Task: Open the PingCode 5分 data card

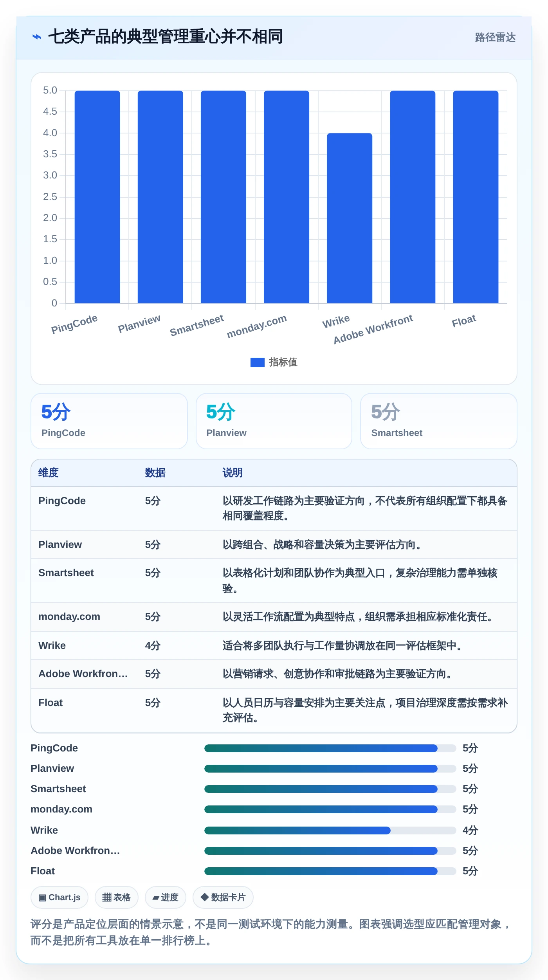Action: click(x=109, y=421)
